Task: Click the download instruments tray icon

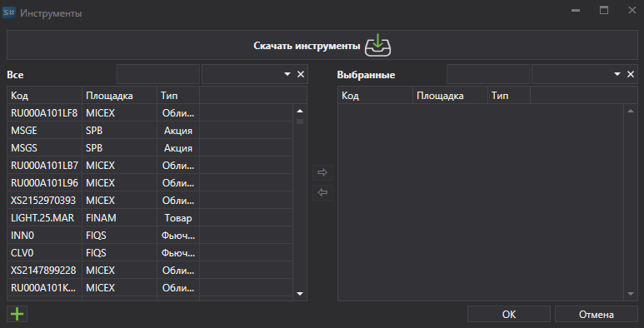Action: [x=377, y=45]
